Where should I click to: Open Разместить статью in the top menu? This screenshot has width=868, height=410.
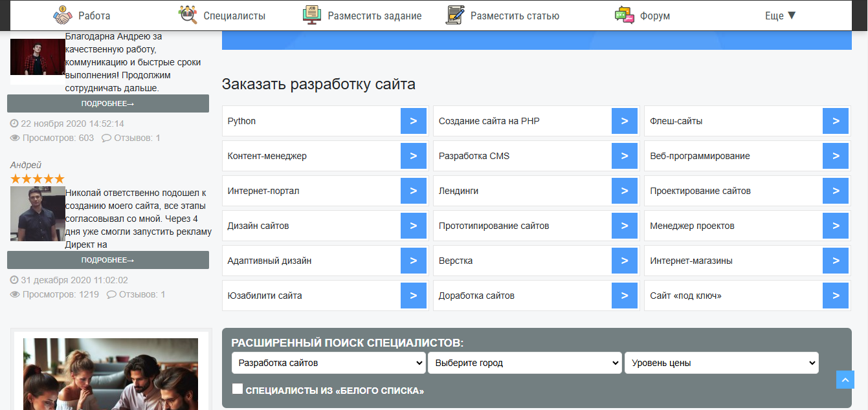tap(515, 16)
